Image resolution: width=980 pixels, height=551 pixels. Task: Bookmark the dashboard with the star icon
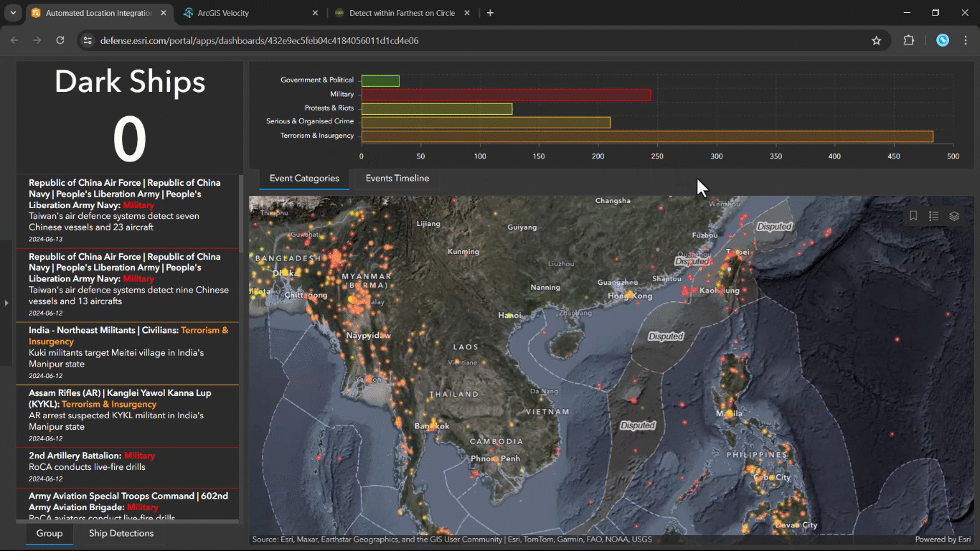[x=877, y=40]
